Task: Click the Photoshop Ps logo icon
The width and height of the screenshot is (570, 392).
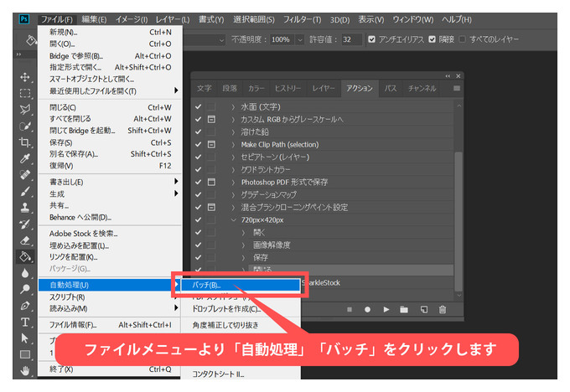Action: point(24,19)
